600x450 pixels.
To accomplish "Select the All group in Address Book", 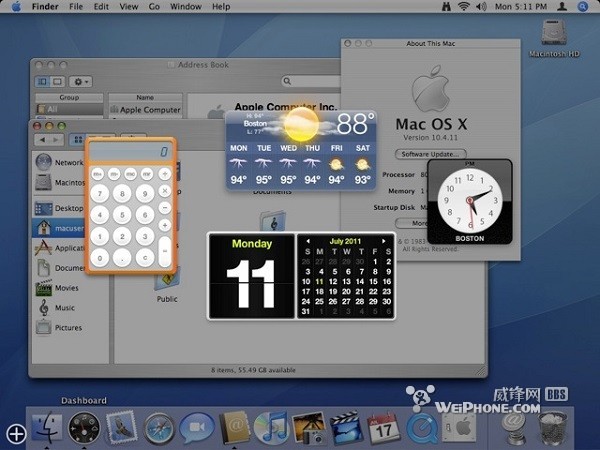I will point(69,109).
